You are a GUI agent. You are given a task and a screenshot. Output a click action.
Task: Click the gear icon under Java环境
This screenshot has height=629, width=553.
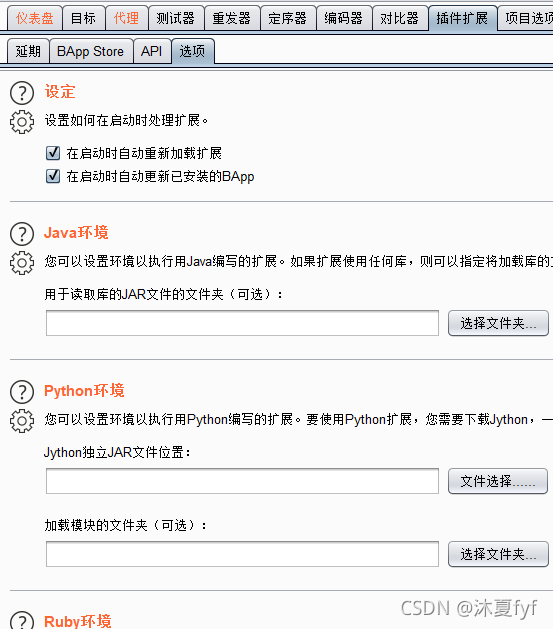(x=22, y=263)
